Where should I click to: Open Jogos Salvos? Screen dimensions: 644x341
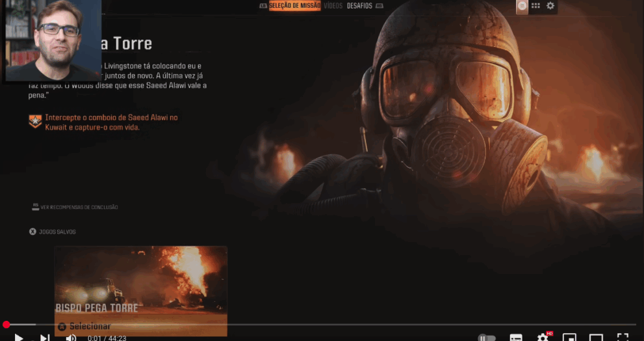click(x=57, y=232)
